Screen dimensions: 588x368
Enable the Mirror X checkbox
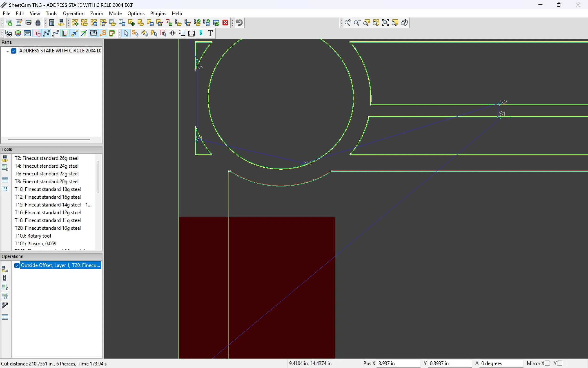(x=547, y=363)
